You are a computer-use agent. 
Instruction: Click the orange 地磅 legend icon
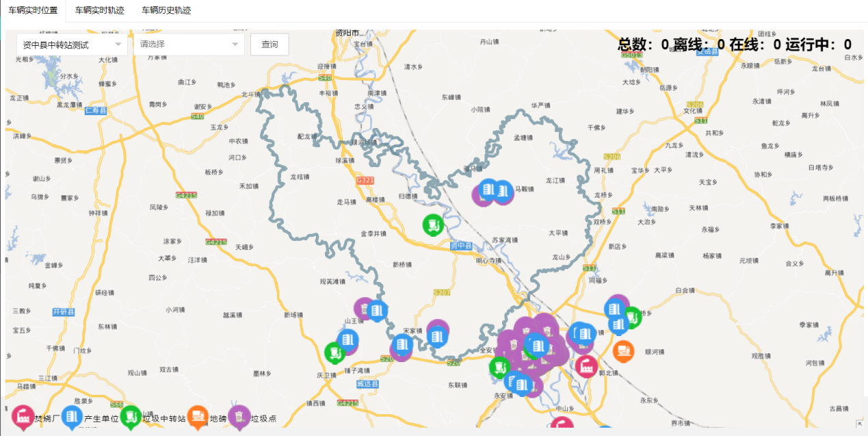coord(198,417)
